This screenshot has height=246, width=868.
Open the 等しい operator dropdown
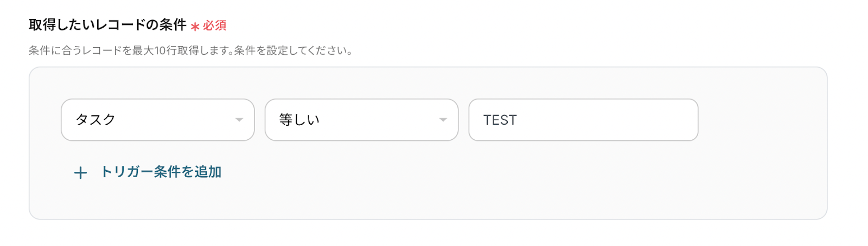point(361,120)
